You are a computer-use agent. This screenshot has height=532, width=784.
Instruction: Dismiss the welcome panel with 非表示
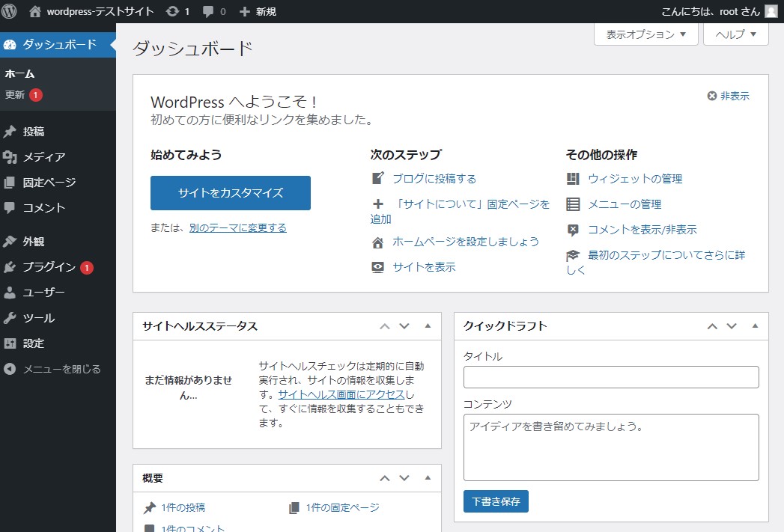click(x=728, y=96)
